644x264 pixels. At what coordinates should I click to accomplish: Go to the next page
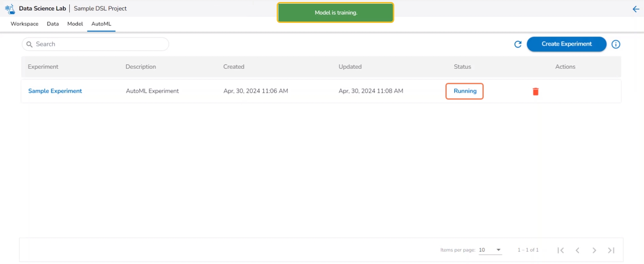click(594, 250)
